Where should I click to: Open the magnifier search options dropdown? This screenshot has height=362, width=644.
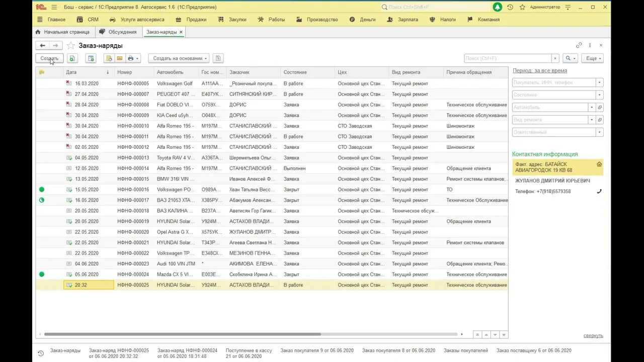pos(570,58)
